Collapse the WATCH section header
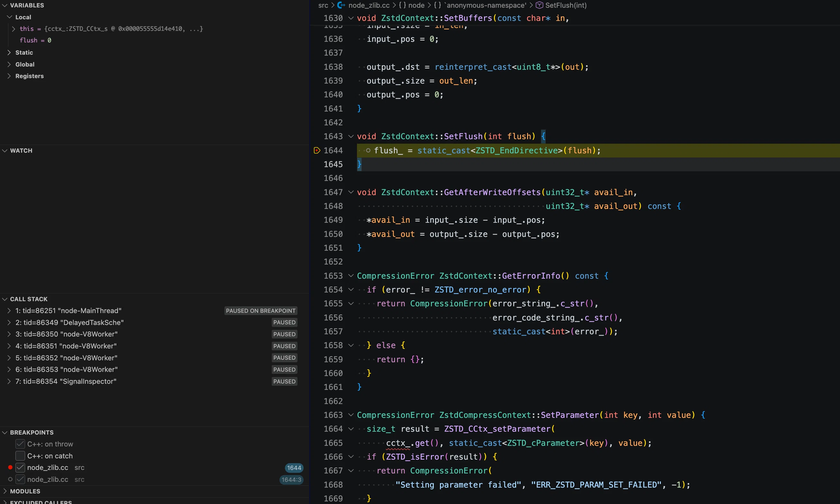The width and height of the screenshot is (840, 504). tap(21, 151)
